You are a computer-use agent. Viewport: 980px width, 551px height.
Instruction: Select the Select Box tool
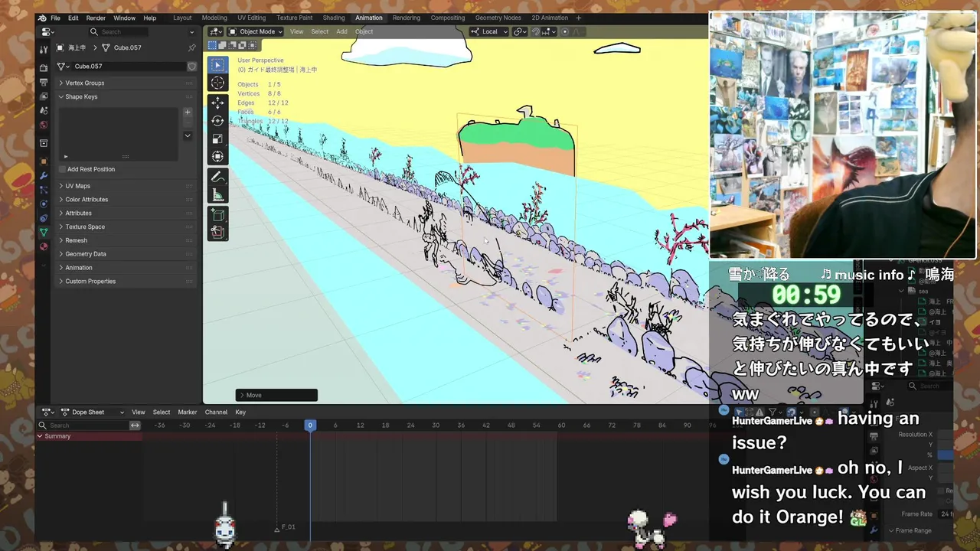click(x=217, y=65)
